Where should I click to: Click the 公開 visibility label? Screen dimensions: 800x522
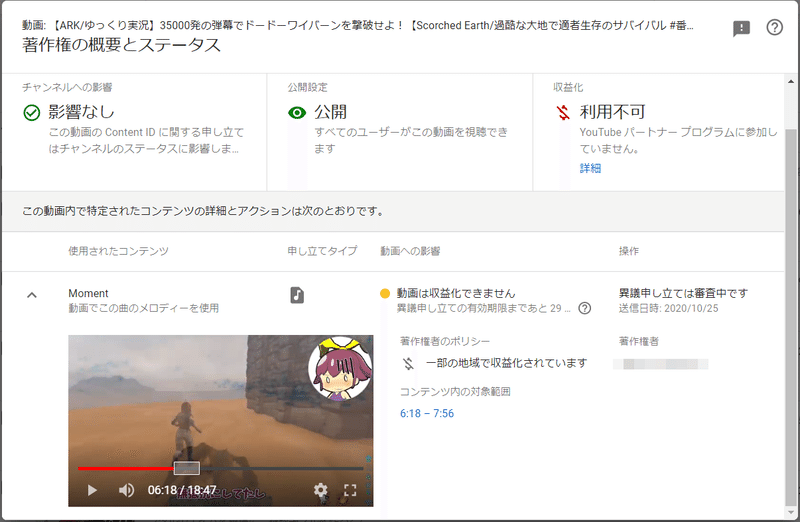click(x=330, y=112)
